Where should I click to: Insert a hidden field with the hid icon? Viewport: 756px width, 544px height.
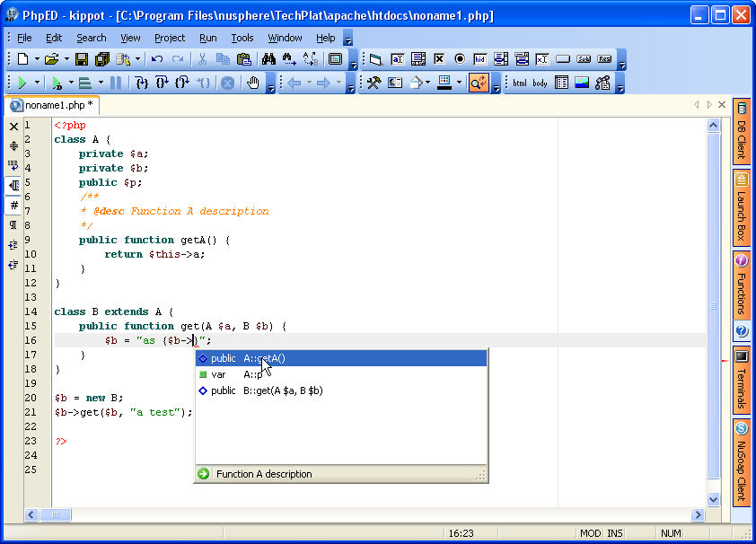tap(479, 59)
